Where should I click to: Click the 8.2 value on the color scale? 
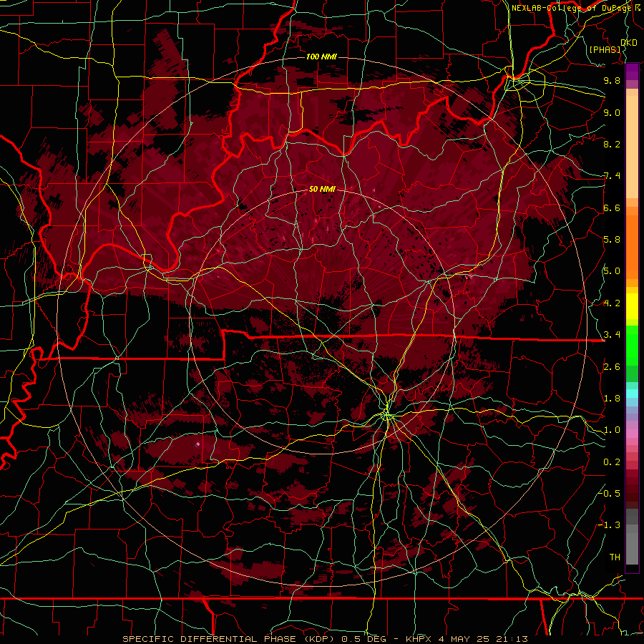coord(612,144)
